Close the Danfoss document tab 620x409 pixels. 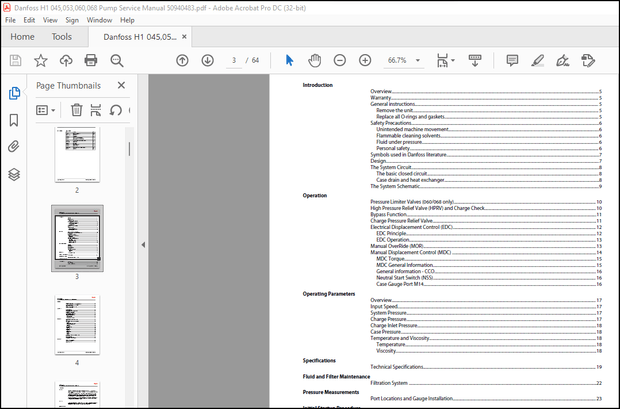coord(184,37)
